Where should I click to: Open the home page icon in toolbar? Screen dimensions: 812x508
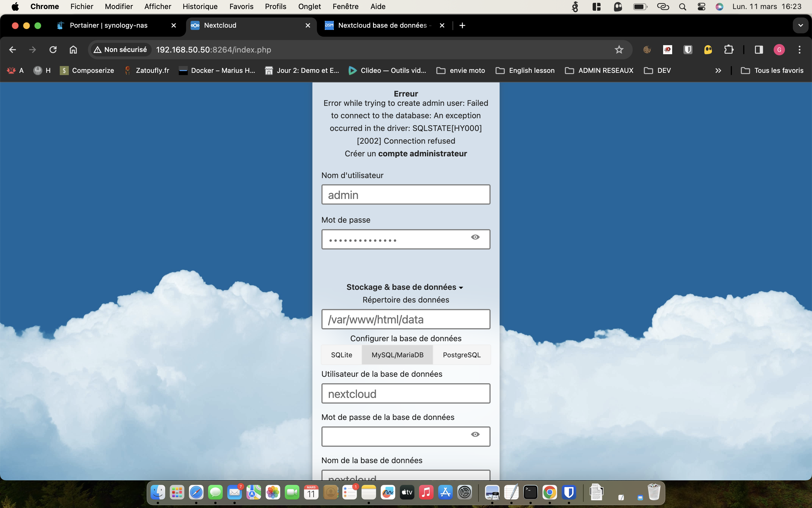coord(73,50)
